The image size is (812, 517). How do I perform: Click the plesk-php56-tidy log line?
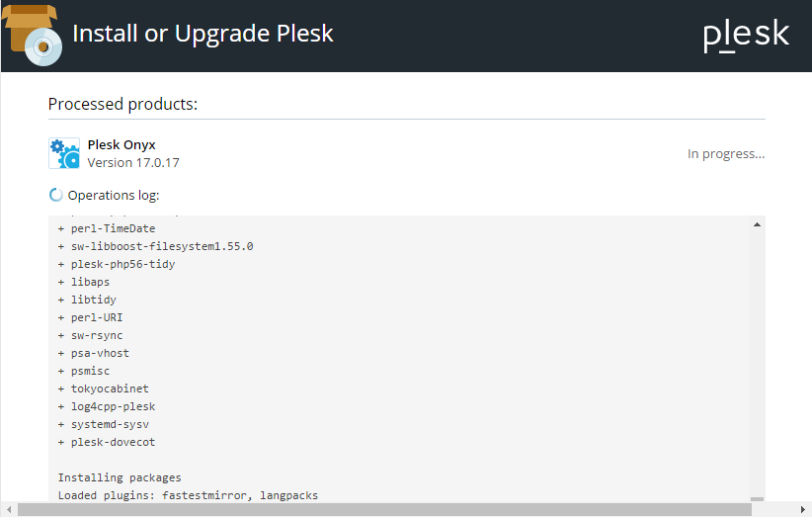click(x=122, y=264)
